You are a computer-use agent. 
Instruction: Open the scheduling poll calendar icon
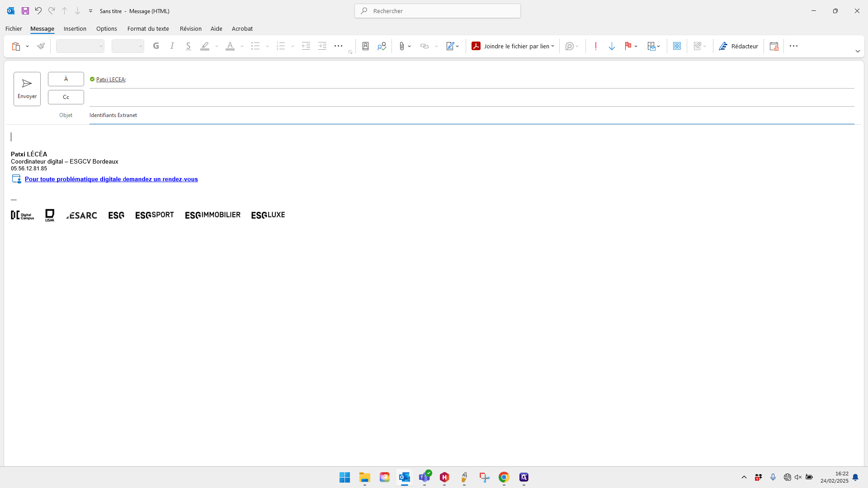tap(774, 46)
